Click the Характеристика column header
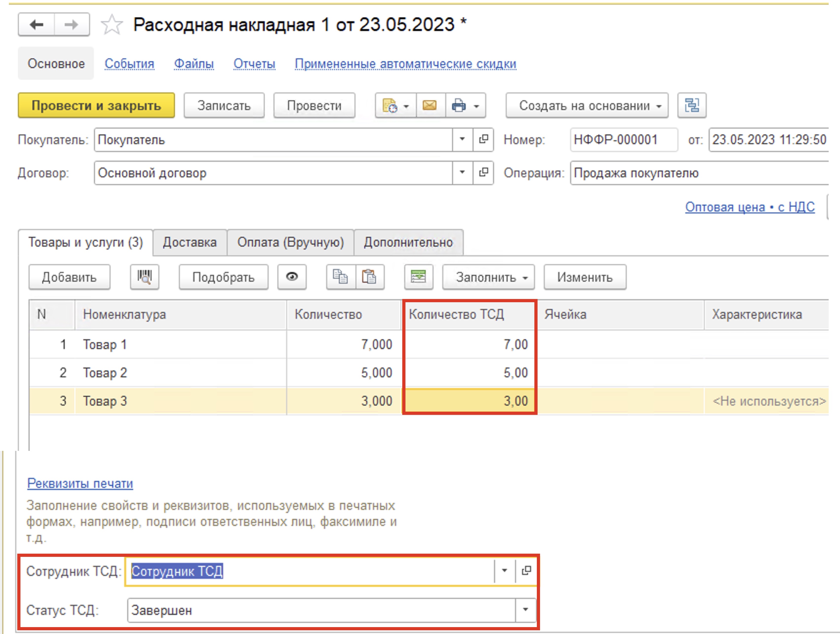This screenshot has height=634, width=840. (766, 315)
